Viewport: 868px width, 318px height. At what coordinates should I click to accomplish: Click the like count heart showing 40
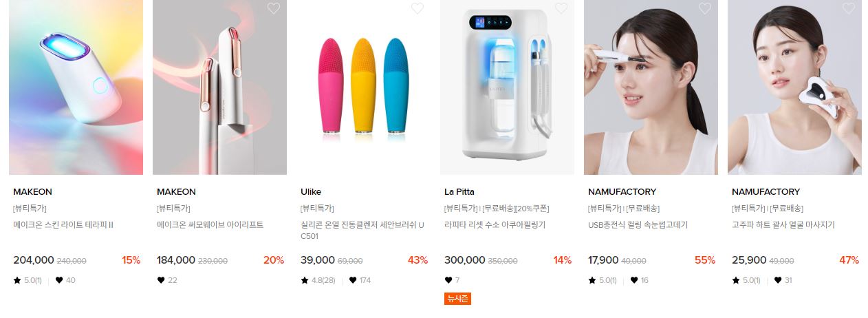tap(59, 280)
